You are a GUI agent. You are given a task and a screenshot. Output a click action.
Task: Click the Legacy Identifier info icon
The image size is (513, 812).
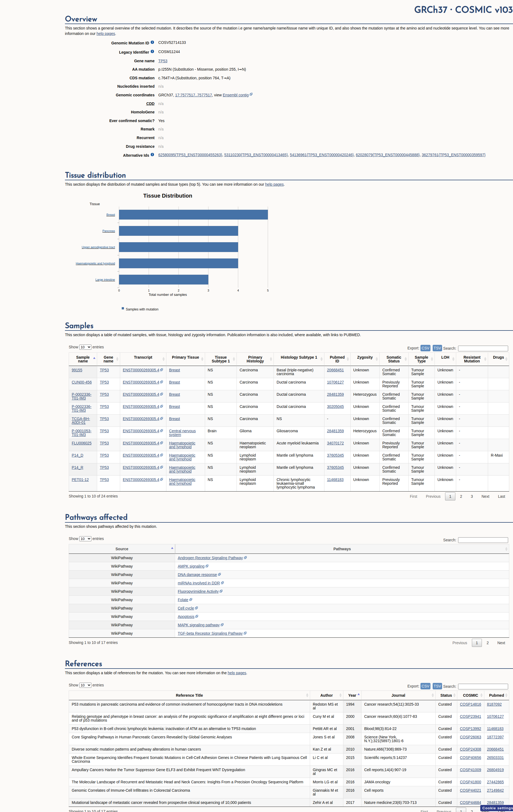click(152, 52)
